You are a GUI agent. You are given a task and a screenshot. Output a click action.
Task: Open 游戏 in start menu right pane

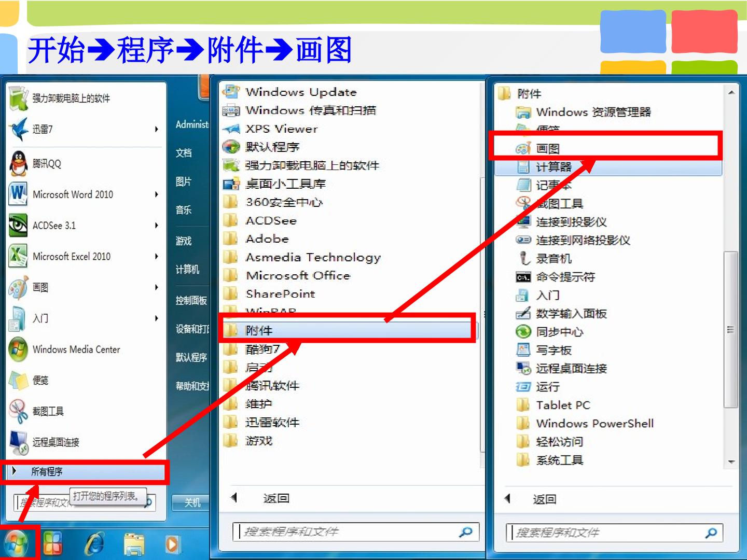point(184,241)
